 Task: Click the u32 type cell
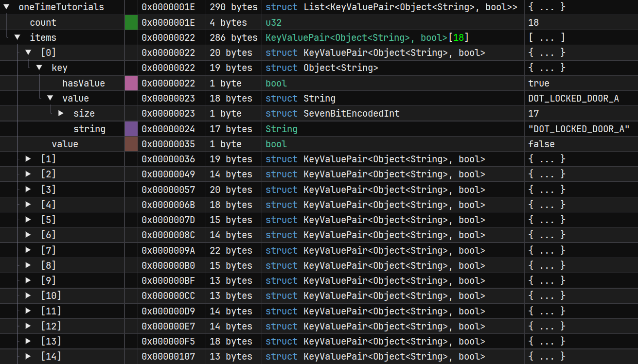(274, 22)
